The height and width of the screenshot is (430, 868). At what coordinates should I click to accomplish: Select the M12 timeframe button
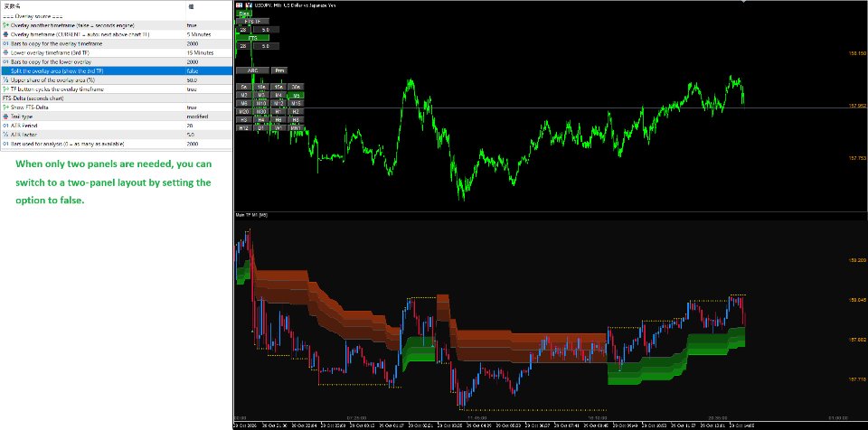point(278,103)
